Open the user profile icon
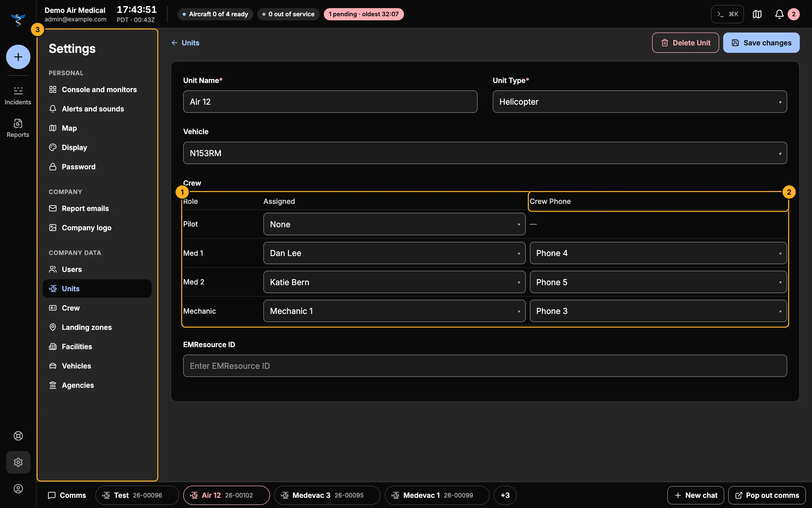 point(18,489)
